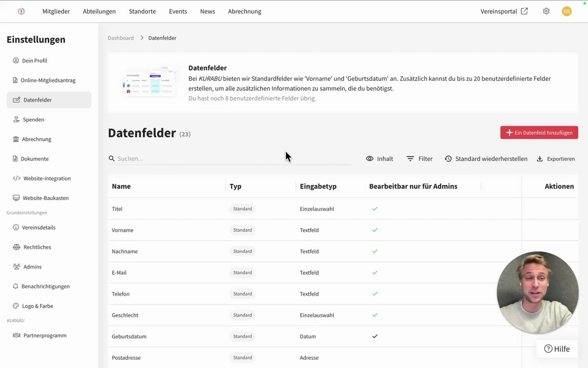This screenshot has width=588, height=368.
Task: Sort by the Eingabetyp column header
Action: pyautogui.click(x=318, y=186)
